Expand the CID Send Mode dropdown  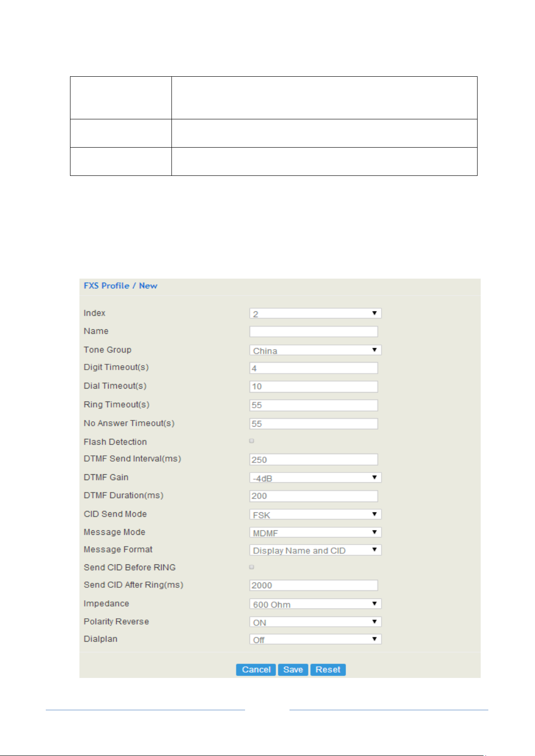coord(315,514)
